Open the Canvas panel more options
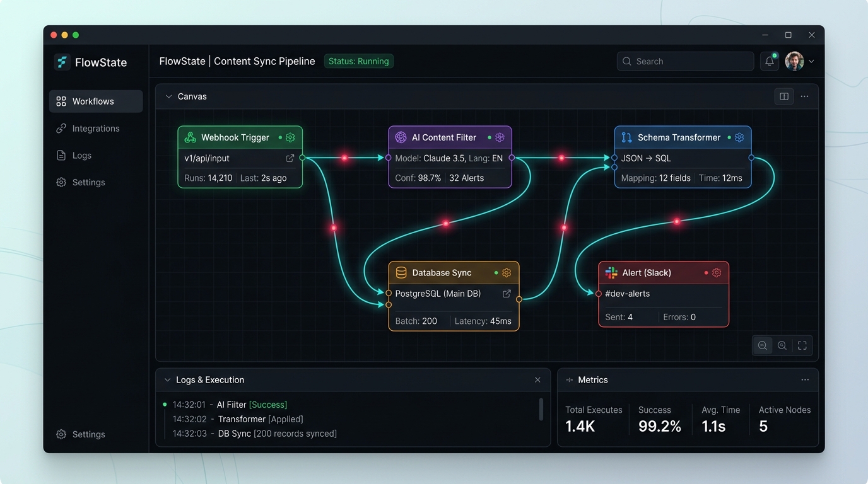868x484 pixels. coord(804,96)
